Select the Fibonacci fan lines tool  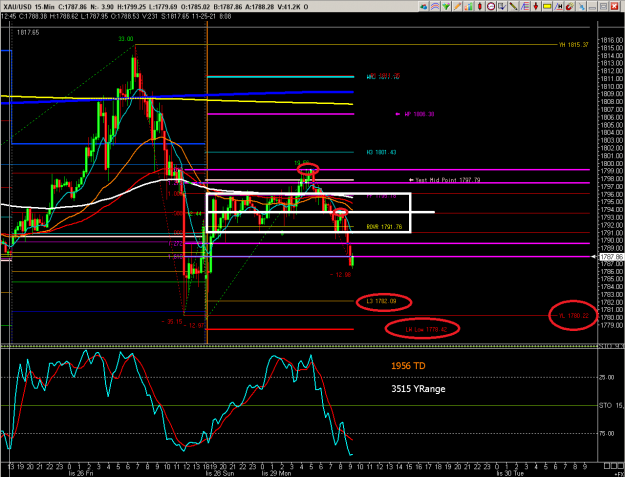click(x=525, y=6)
